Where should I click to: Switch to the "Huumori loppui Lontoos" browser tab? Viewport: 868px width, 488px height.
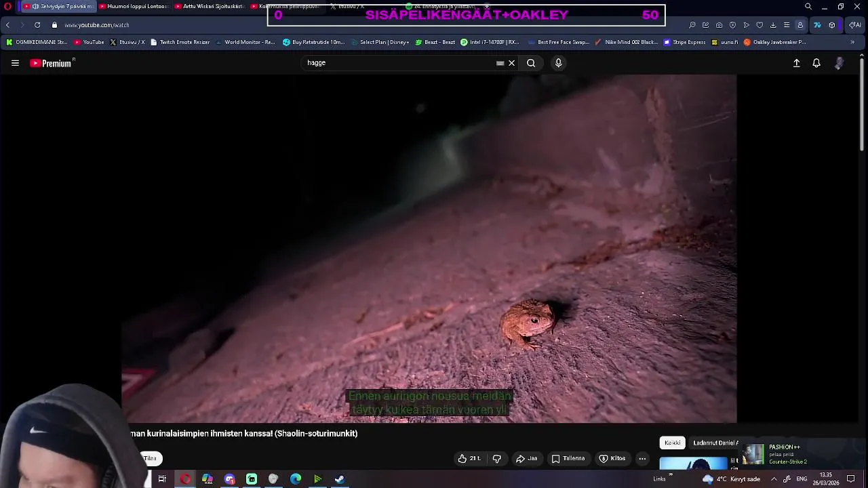coord(134,6)
